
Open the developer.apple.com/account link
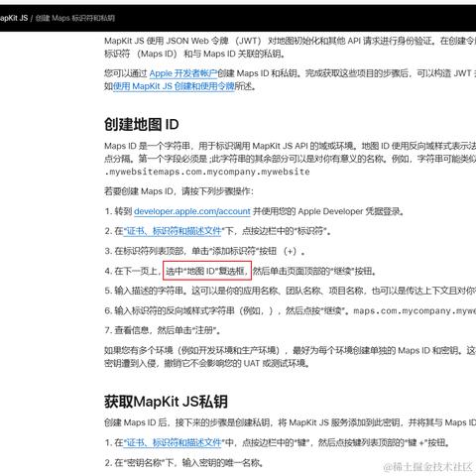tap(192, 211)
